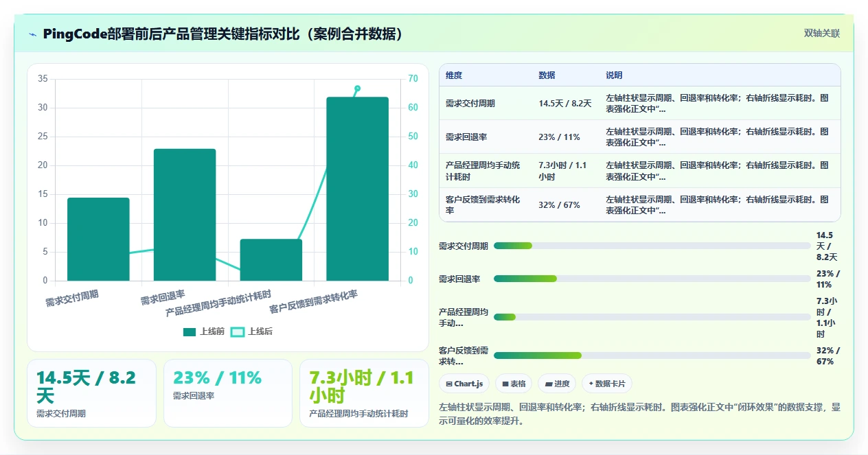Click x-axis label 需求回退率 under chart

click(x=163, y=297)
